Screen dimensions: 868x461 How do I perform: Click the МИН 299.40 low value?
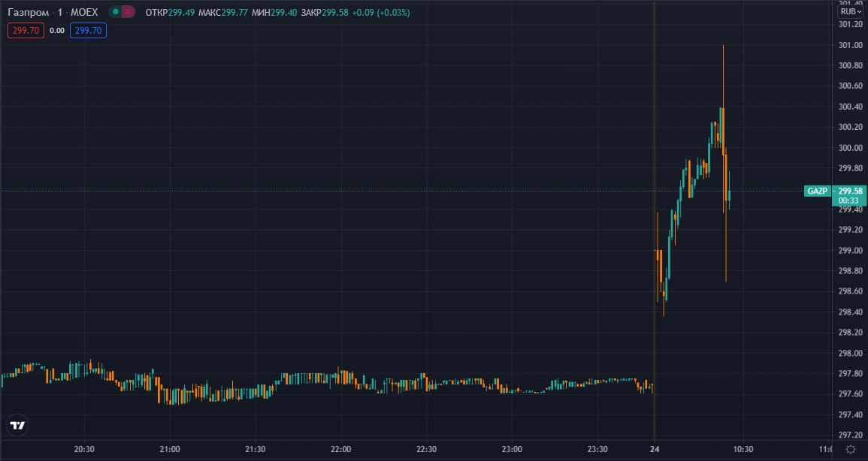274,12
